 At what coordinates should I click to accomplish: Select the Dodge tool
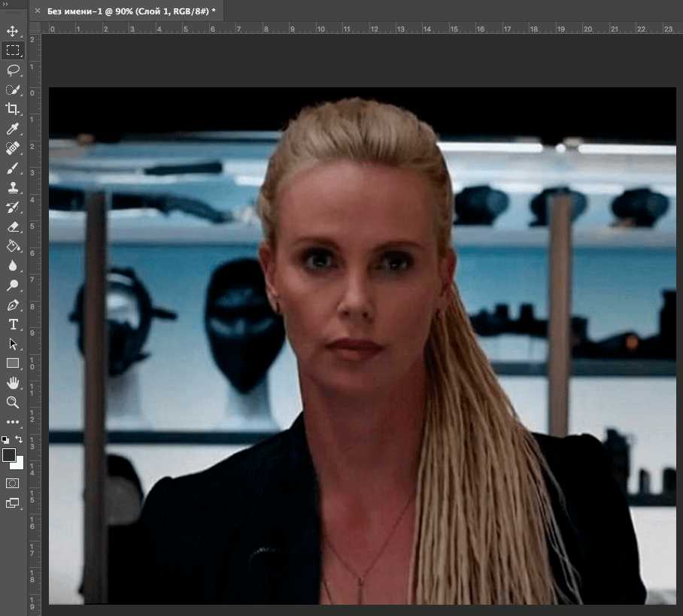[x=13, y=285]
